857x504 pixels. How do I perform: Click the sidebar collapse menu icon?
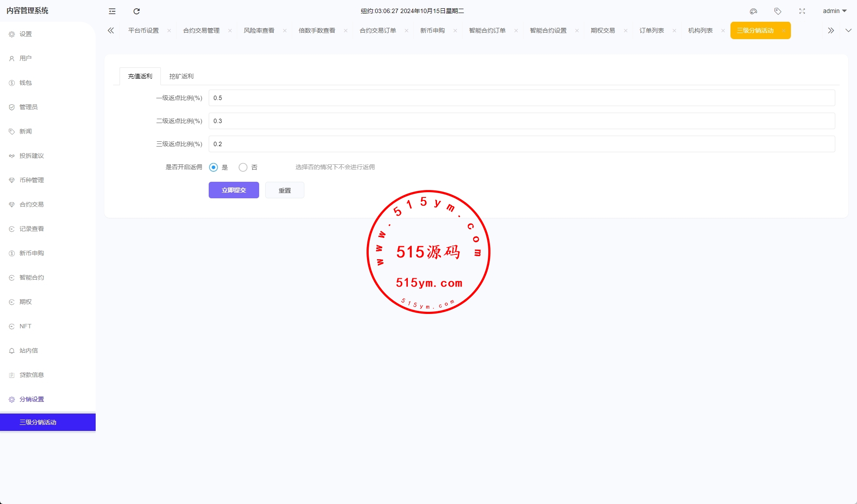pos(112,11)
